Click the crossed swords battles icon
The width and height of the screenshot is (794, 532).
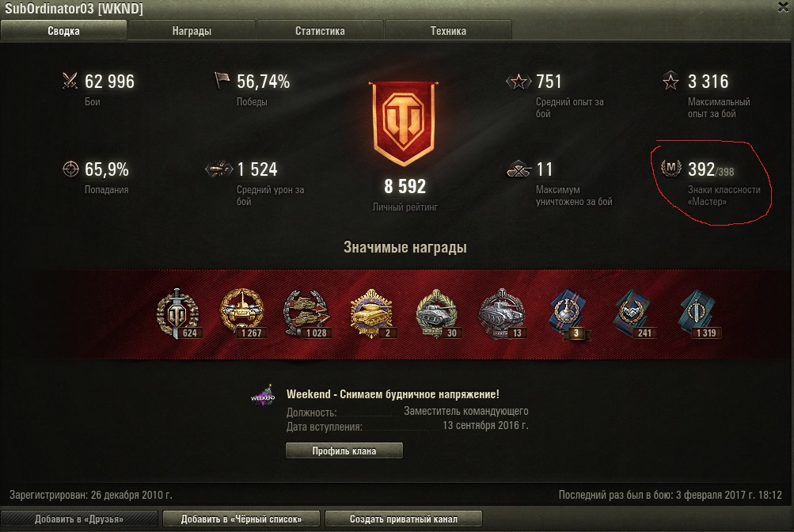70,81
